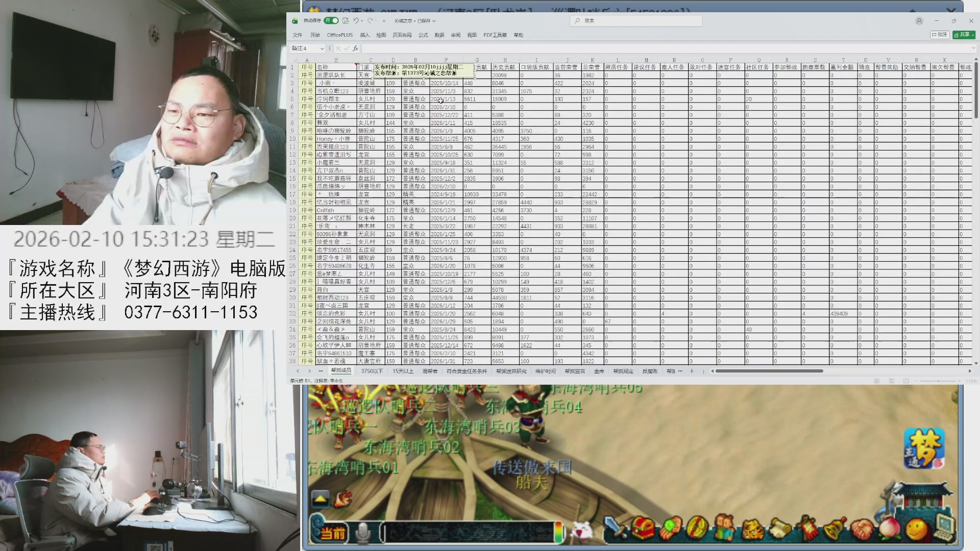The height and width of the screenshot is (551, 980).
Task: Click the handshake friends icon
Action: click(x=862, y=529)
